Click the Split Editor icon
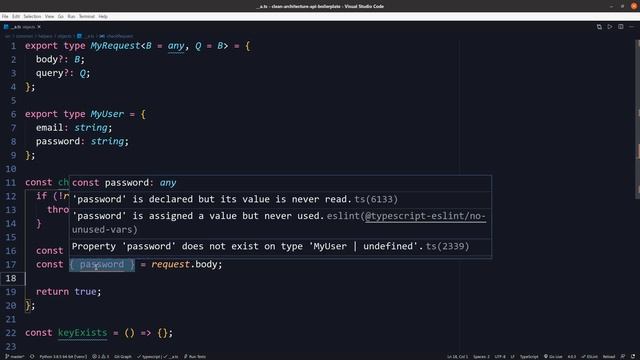Image resolution: width=640 pixels, height=360 pixels. [621, 27]
